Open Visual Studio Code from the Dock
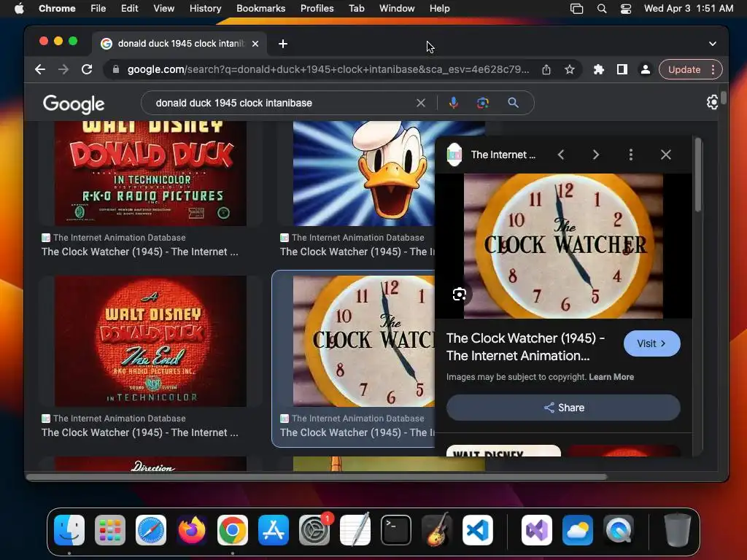 [478, 530]
